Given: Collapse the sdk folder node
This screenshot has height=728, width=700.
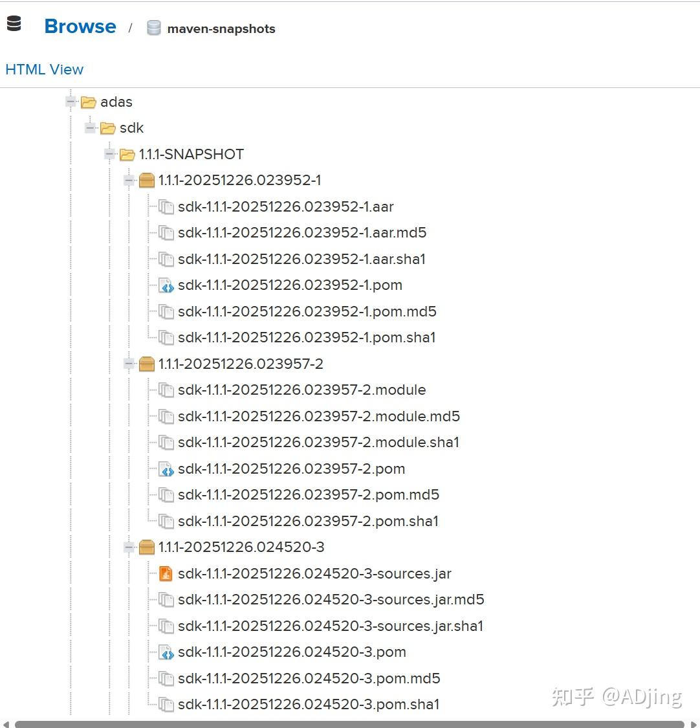Looking at the screenshot, I should click(91, 128).
